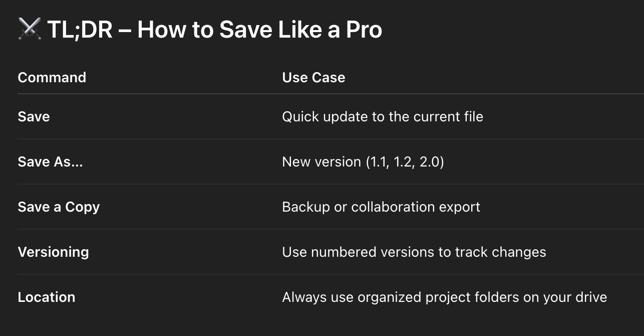Click the crossed swords emoji in heading
This screenshot has height=336, width=644.
pos(29,30)
